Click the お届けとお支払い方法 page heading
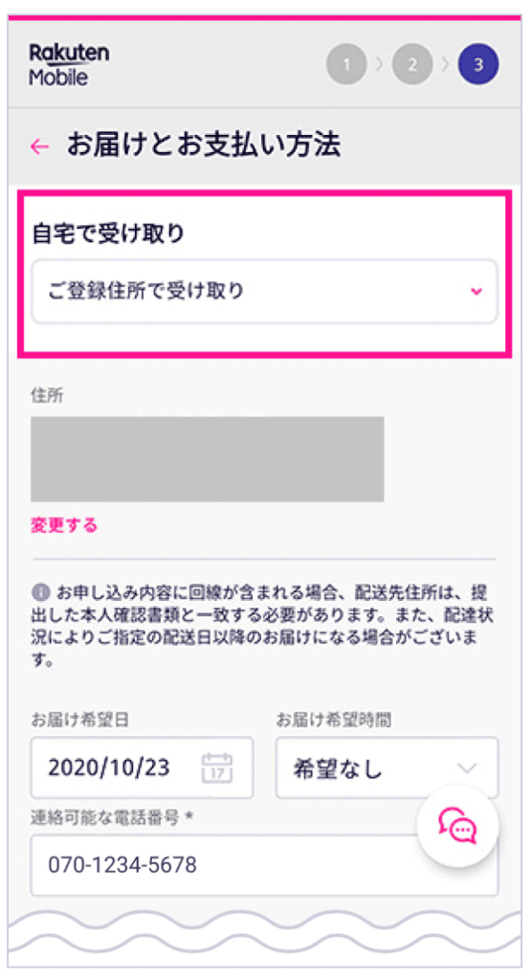This screenshot has width=531, height=980. click(x=204, y=145)
